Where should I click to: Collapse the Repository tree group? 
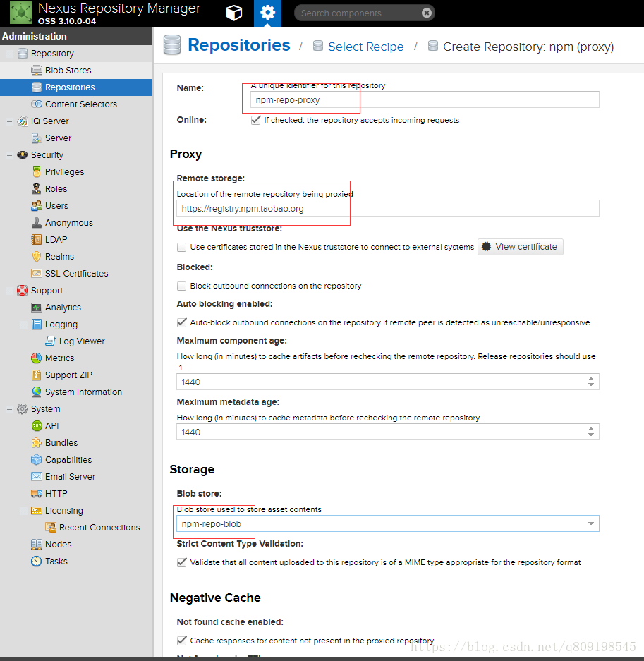click(9, 54)
